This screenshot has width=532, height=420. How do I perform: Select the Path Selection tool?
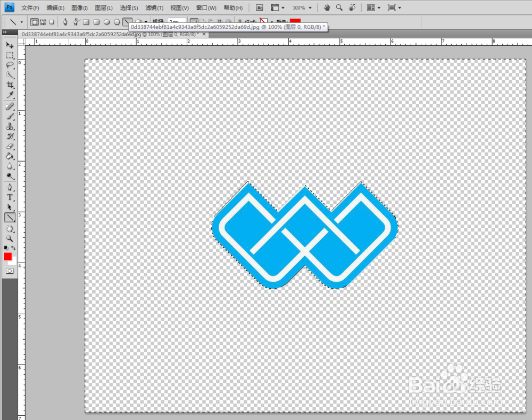(10, 207)
